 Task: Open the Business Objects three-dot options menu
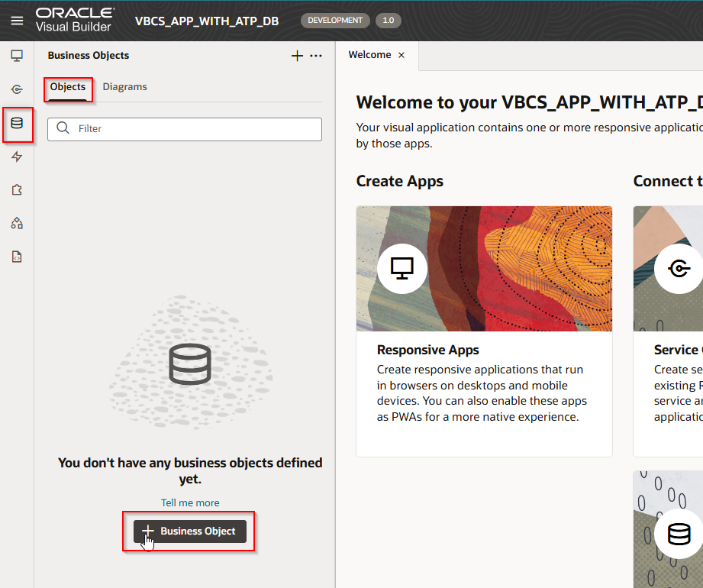point(315,56)
